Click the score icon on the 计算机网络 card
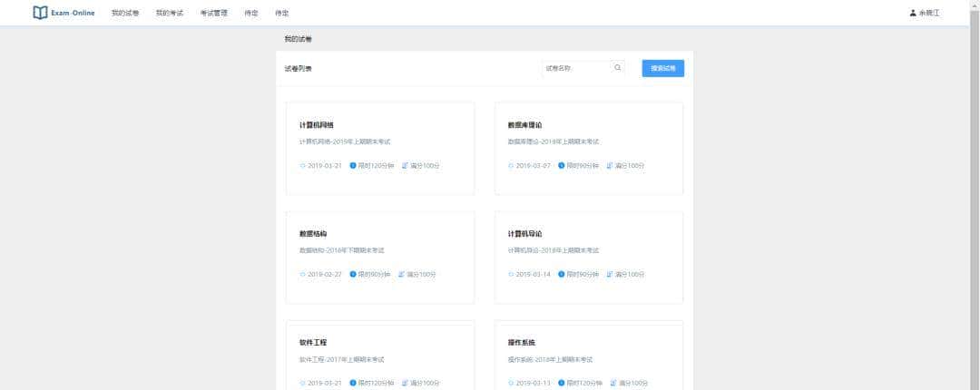The width and height of the screenshot is (980, 390). coord(405,166)
